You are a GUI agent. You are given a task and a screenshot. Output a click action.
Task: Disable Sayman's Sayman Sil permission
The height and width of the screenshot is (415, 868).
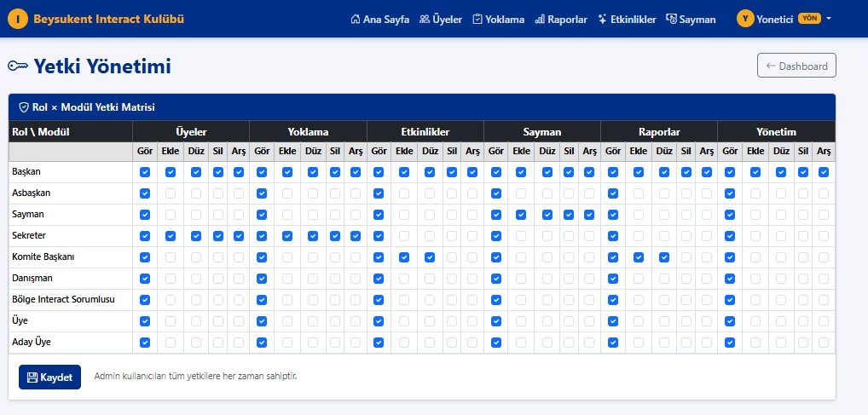pyautogui.click(x=569, y=215)
